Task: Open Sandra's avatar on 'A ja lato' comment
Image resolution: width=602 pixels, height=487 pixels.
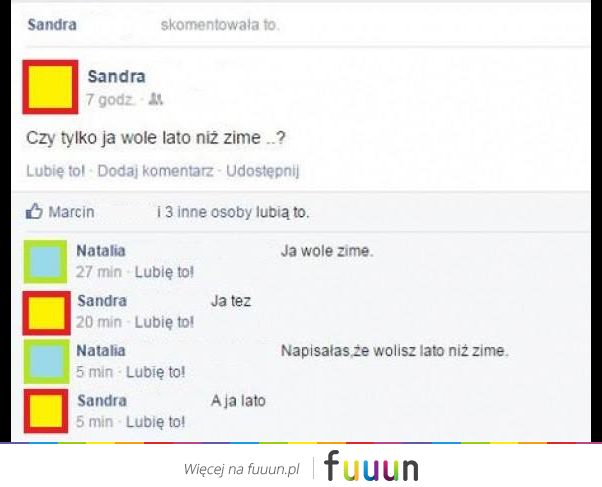Action: click(46, 411)
